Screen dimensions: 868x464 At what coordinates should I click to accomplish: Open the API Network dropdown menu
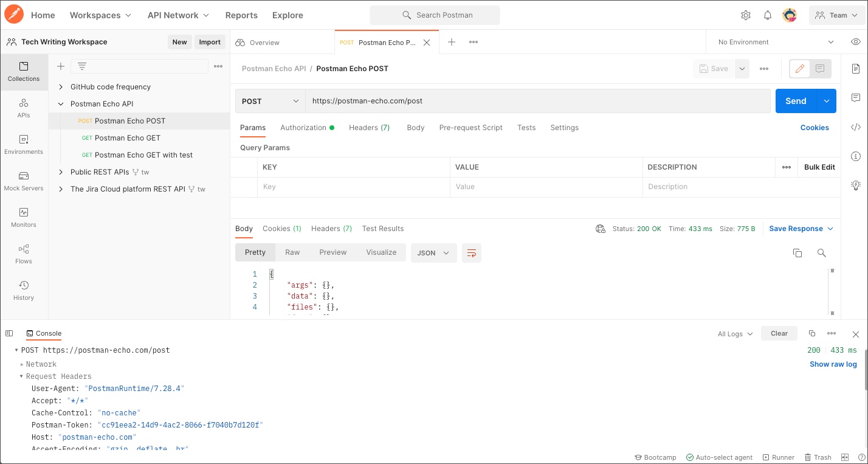[x=178, y=15]
